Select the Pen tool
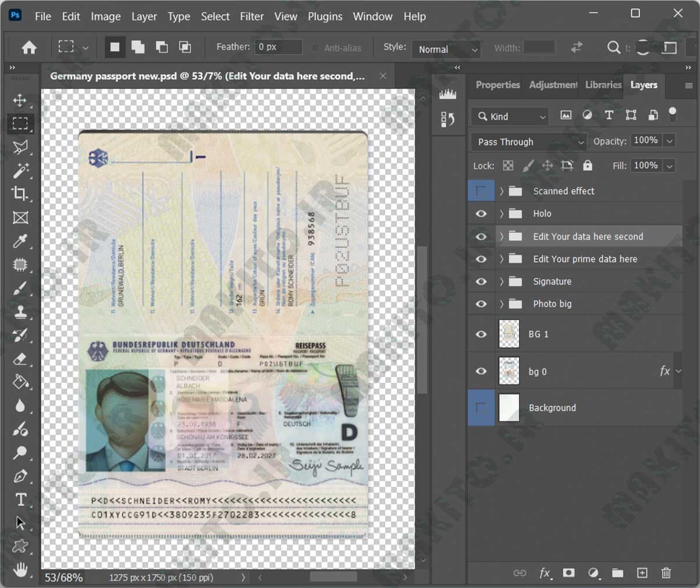 pyautogui.click(x=20, y=476)
